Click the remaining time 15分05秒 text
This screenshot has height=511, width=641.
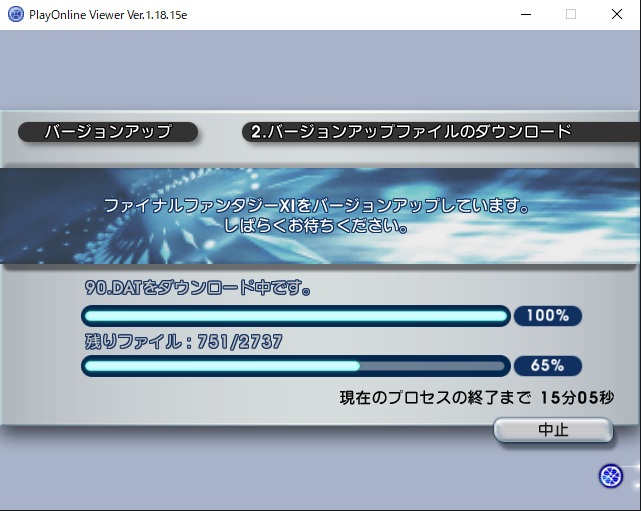pos(577,397)
